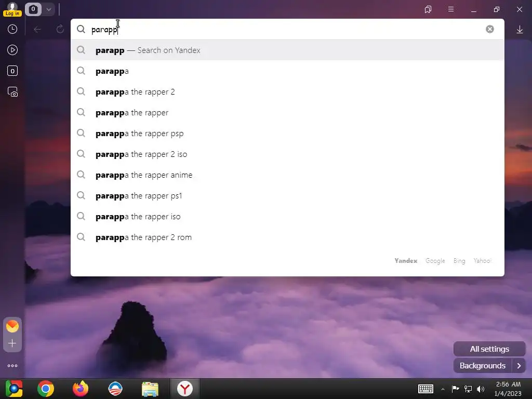Select 'parapp — Search on Yandex' suggestion
This screenshot has width=532, height=399.
point(287,50)
